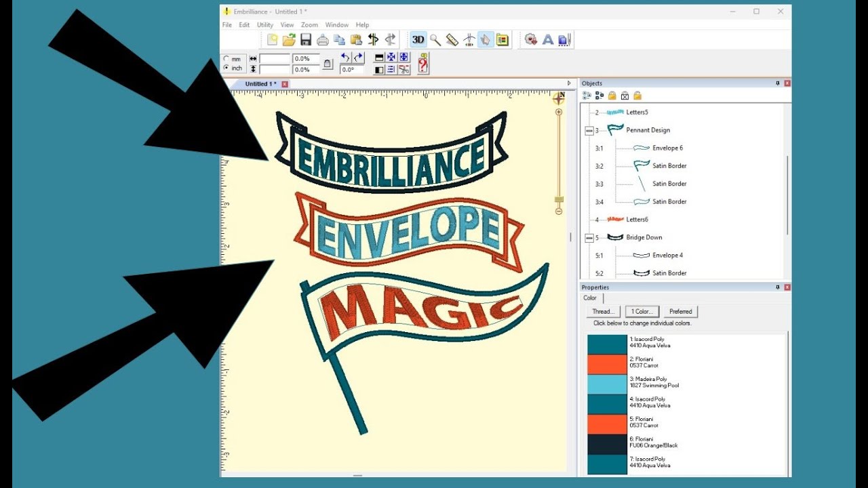Create lettering with the A tool
Screen dimensions: 868x488
pos(548,40)
